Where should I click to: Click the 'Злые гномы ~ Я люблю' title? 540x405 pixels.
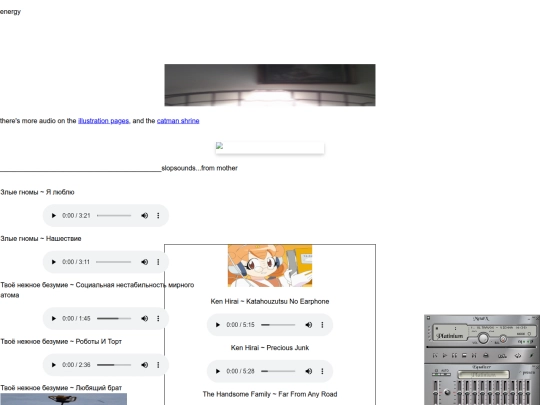(x=37, y=192)
